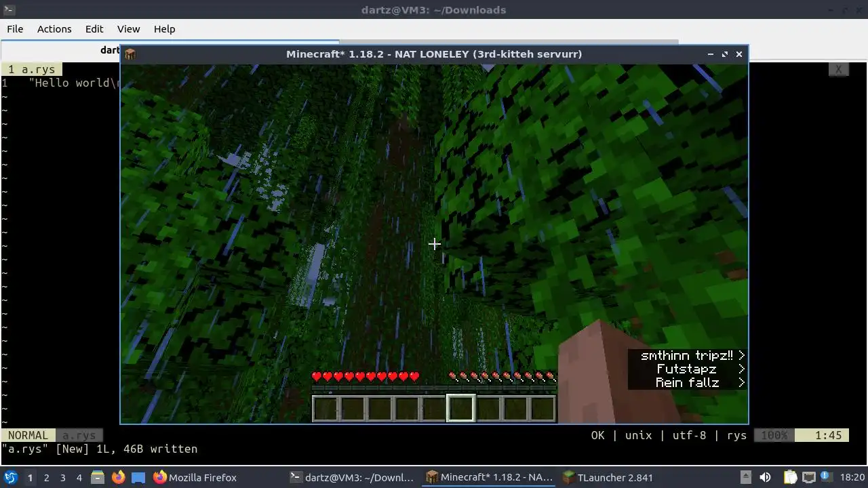Click the red hearts health bar
Viewport: 868px width, 488px height.
click(366, 376)
